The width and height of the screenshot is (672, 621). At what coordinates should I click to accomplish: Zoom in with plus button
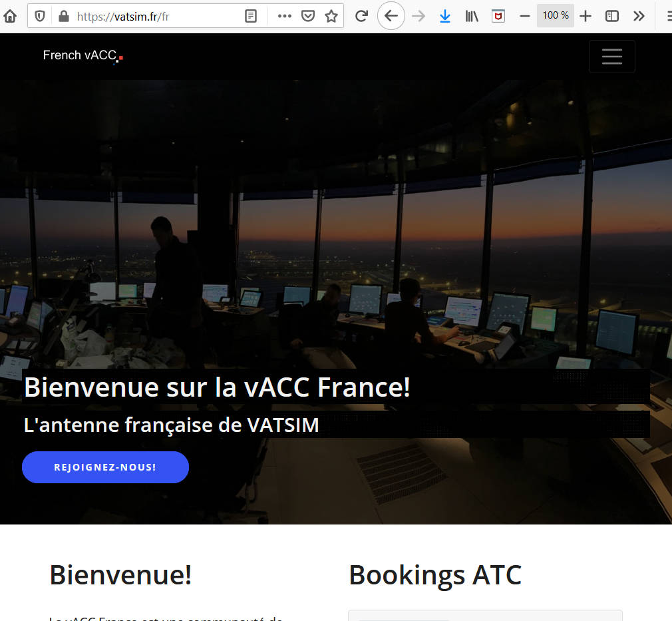click(x=586, y=16)
